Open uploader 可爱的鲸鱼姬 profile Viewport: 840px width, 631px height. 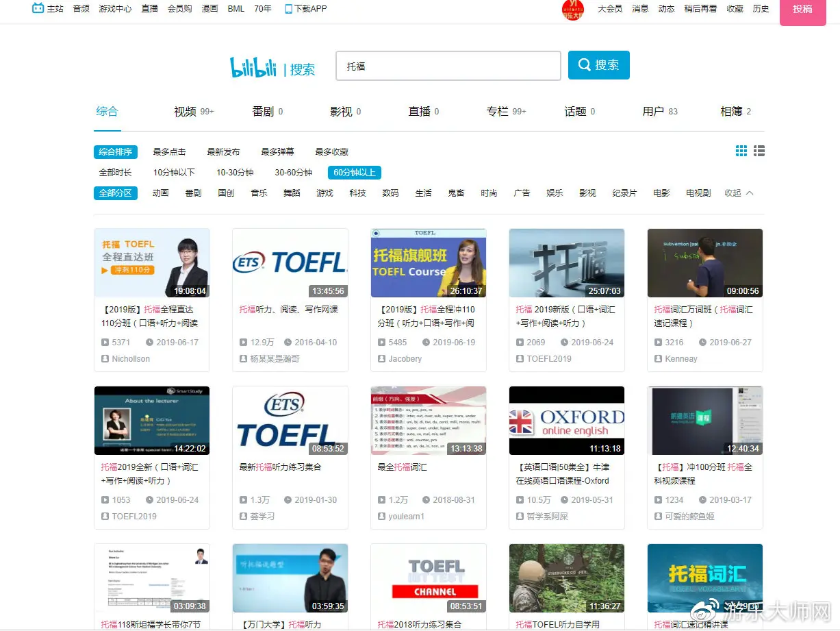[x=689, y=517]
